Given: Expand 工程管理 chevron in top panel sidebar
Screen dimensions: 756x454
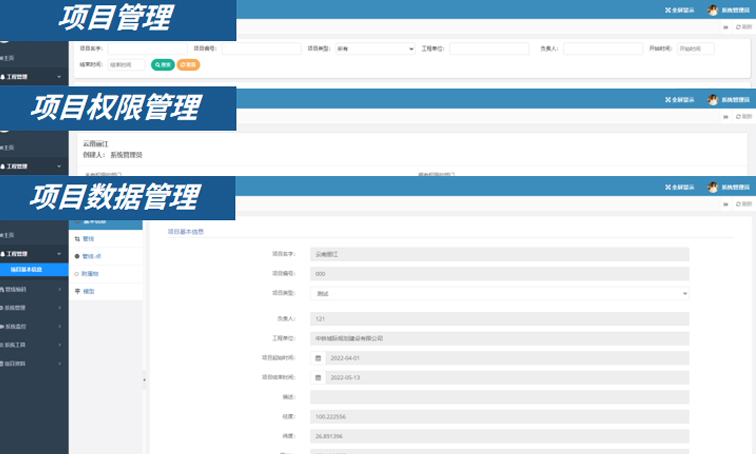Looking at the screenshot, I should tap(59, 77).
